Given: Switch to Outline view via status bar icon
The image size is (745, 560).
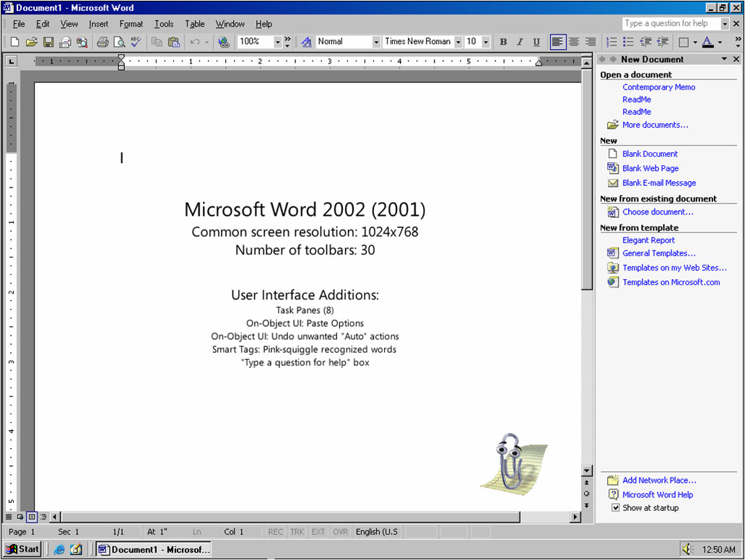Looking at the screenshot, I should (x=42, y=517).
